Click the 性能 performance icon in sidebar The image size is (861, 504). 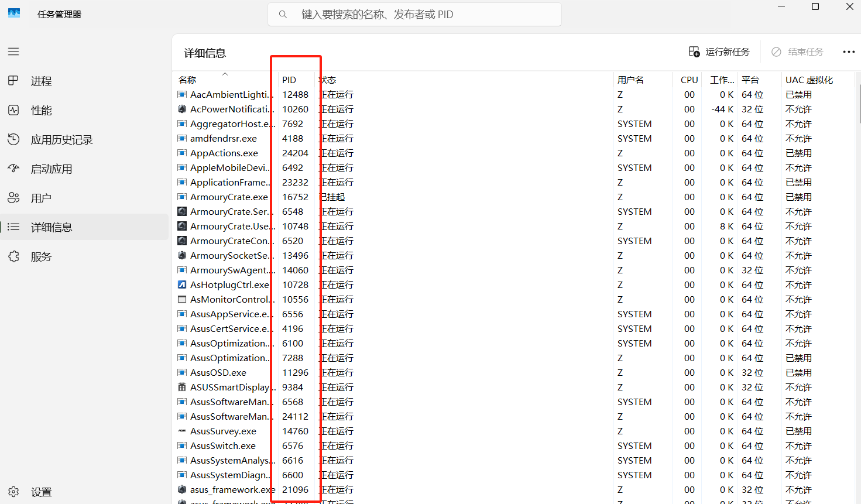13,110
